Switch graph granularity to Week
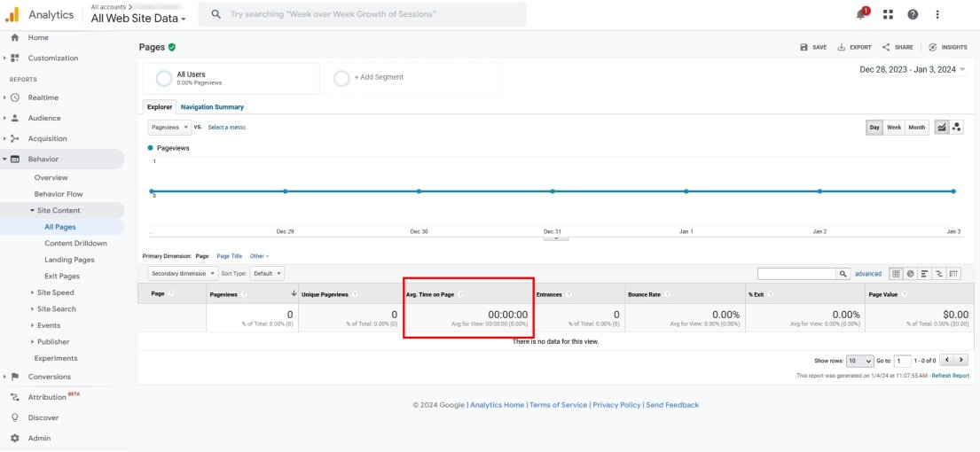980x452 pixels. (x=894, y=128)
